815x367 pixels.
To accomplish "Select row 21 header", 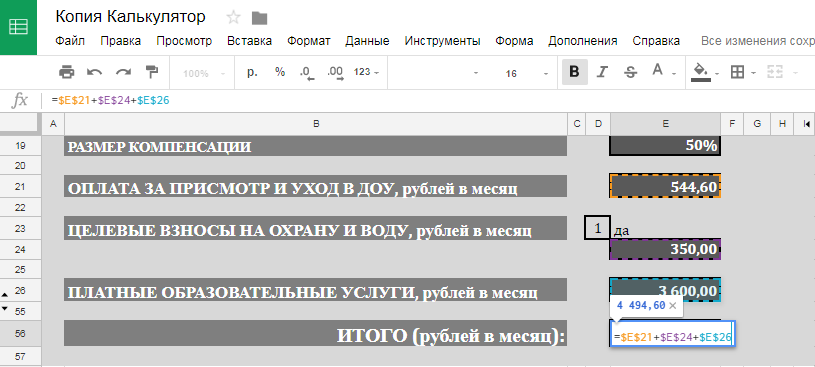I will click(x=20, y=187).
